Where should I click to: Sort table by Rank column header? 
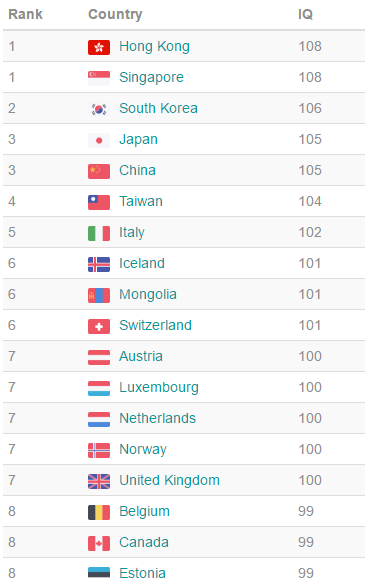[x=25, y=14]
